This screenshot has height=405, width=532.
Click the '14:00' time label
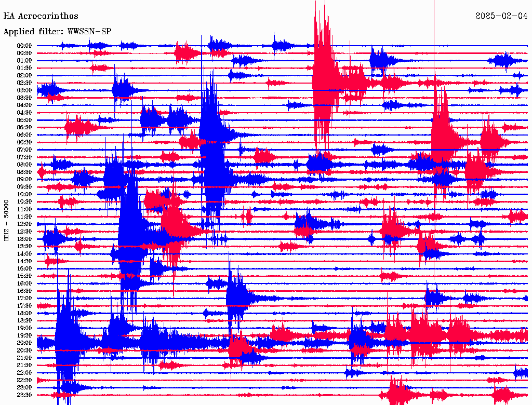click(24, 254)
